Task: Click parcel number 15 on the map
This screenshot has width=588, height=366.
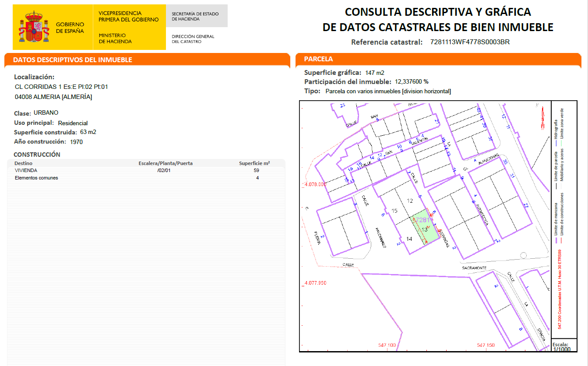Action: pos(394,211)
